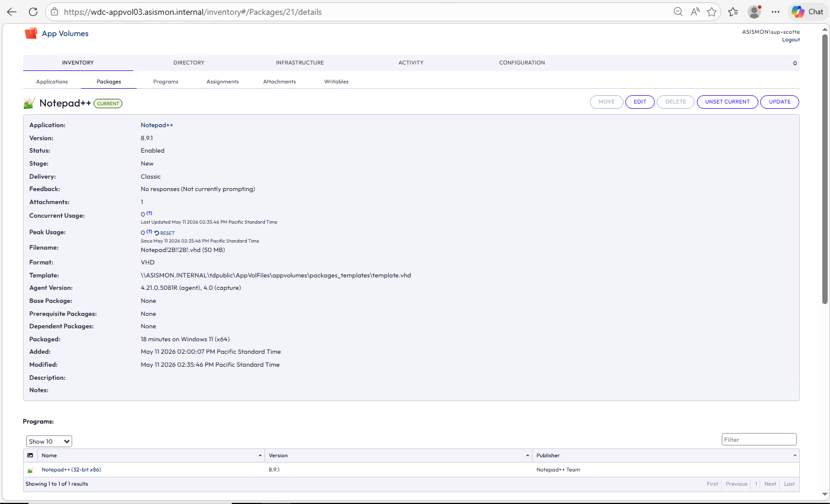This screenshot has height=504, width=830.
Task: Click UNSET CURRENT for this package
Action: pos(728,102)
